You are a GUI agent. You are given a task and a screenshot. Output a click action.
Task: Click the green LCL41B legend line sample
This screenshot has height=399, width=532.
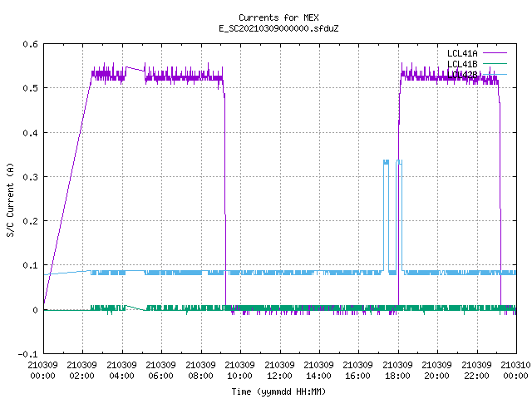pyautogui.click(x=495, y=63)
